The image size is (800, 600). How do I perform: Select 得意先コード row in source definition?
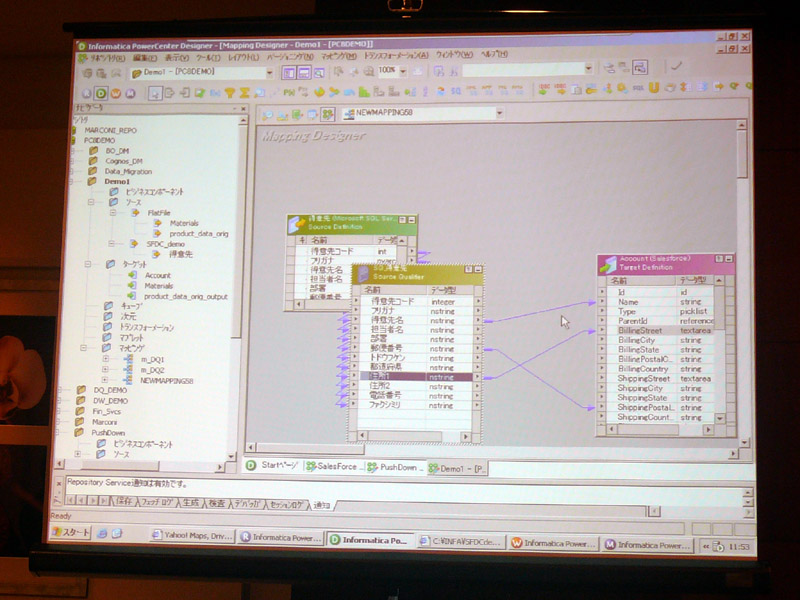(352, 251)
